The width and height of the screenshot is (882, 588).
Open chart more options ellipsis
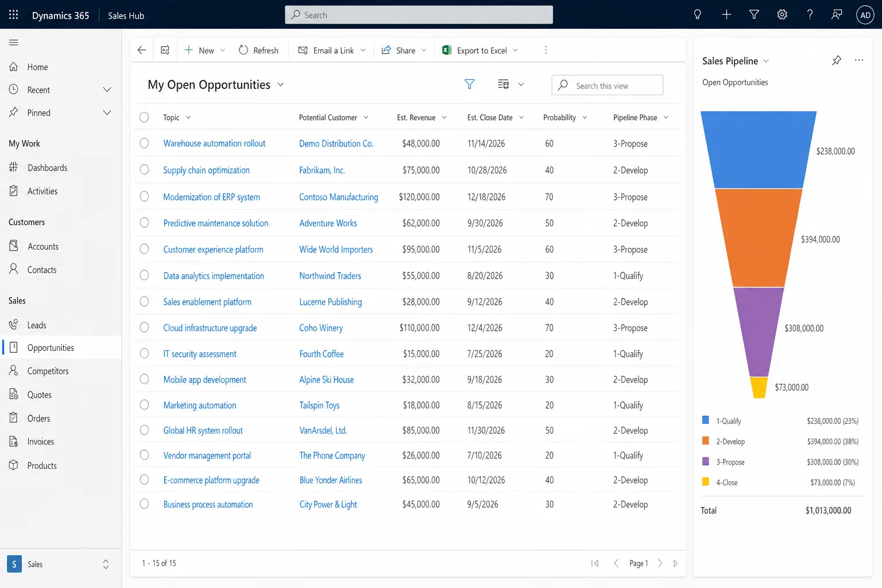tap(859, 60)
